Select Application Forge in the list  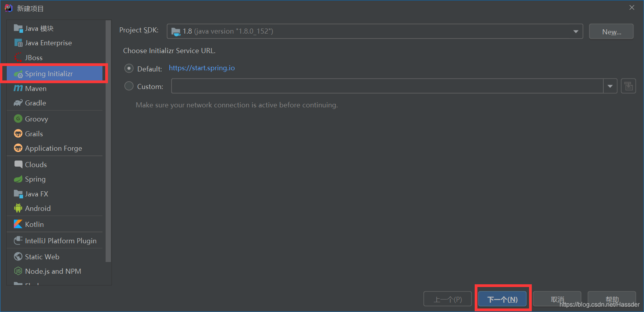click(55, 148)
